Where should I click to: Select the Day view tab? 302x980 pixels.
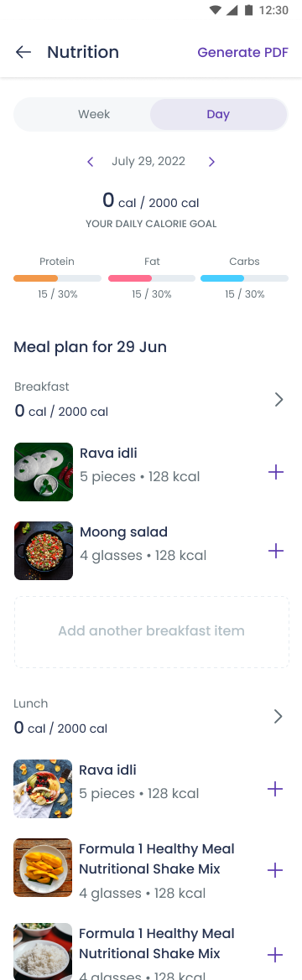tap(218, 114)
